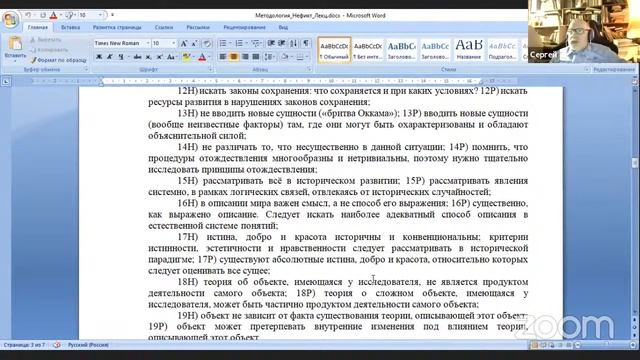The height and width of the screenshot is (360, 640).
Task: Click the Cut (Вырезать) command
Action: pyautogui.click(x=46, y=40)
